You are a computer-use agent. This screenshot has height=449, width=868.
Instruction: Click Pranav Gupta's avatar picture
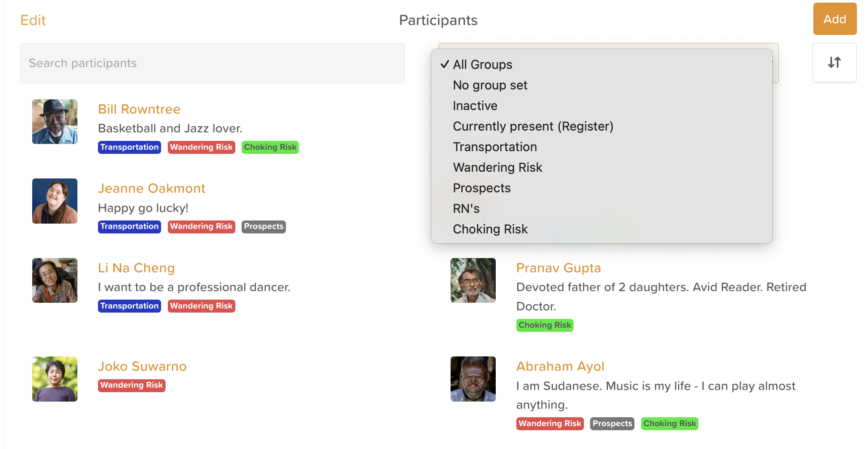pos(473,280)
